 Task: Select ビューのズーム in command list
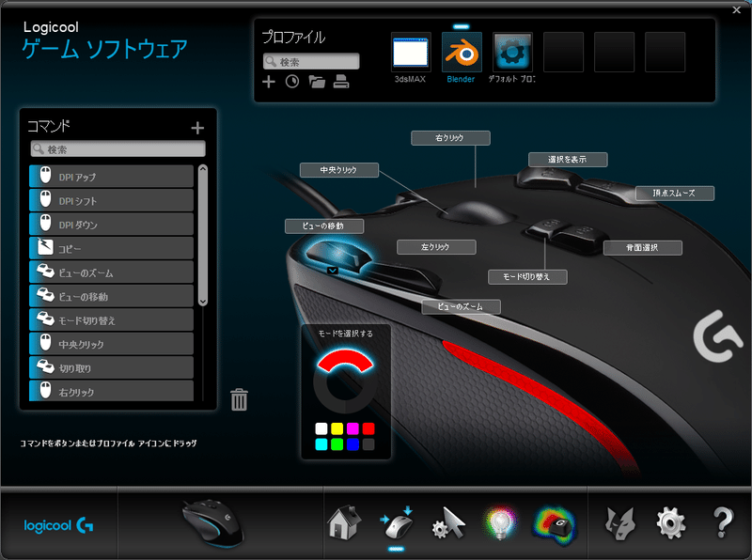tap(111, 272)
